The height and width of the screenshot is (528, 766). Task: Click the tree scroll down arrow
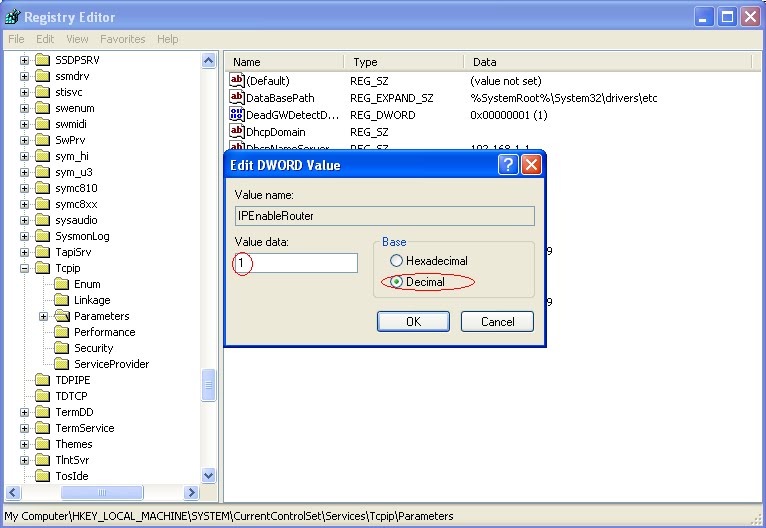point(209,475)
